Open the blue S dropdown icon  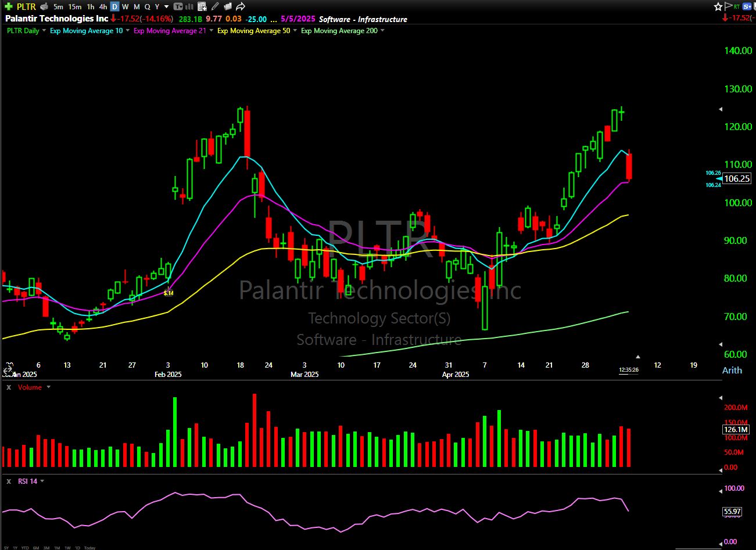[x=748, y=6]
